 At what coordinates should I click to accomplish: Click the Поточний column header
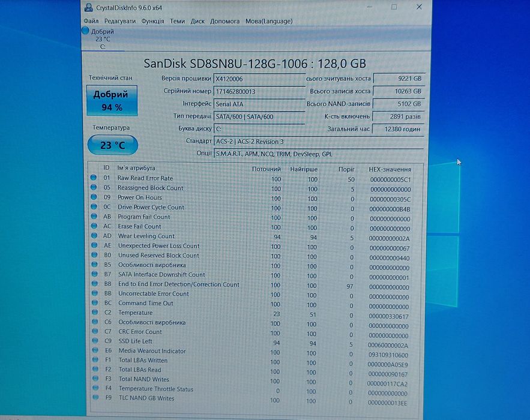[267, 169]
